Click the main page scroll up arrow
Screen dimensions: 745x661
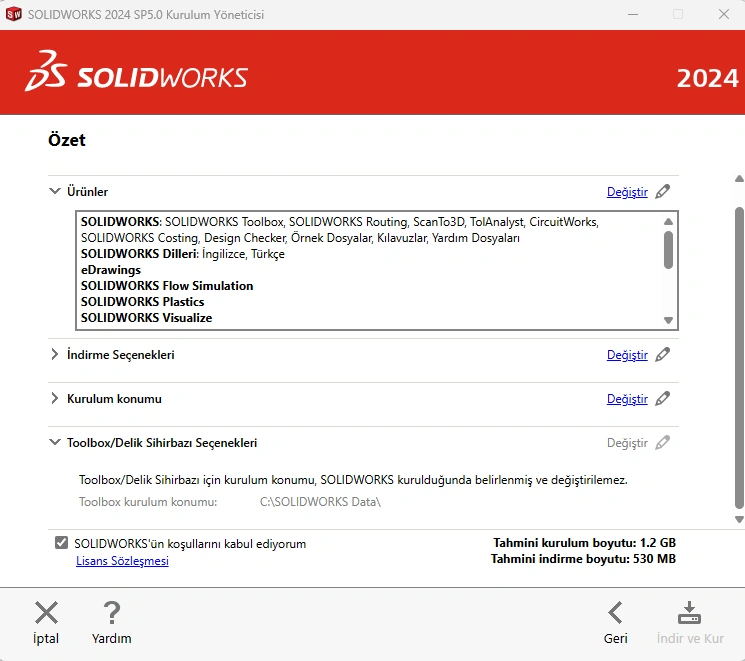point(739,179)
